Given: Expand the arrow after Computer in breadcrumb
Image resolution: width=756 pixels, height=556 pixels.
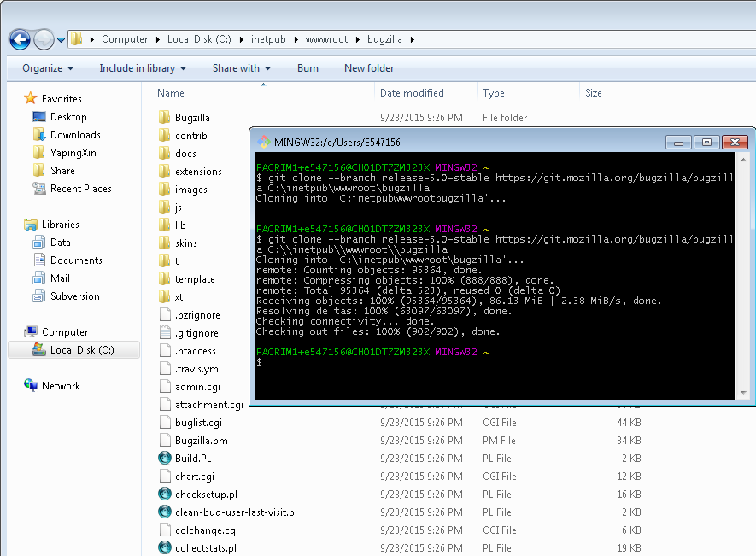Looking at the screenshot, I should [x=158, y=39].
